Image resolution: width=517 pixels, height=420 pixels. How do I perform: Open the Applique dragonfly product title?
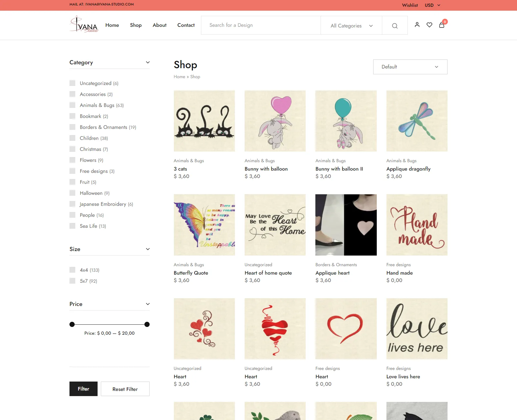408,169
